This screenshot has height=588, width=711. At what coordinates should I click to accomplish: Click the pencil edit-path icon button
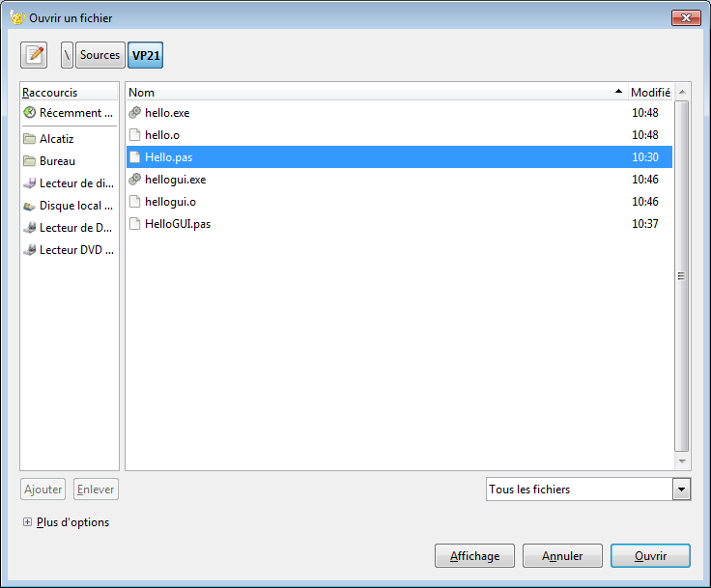[34, 55]
